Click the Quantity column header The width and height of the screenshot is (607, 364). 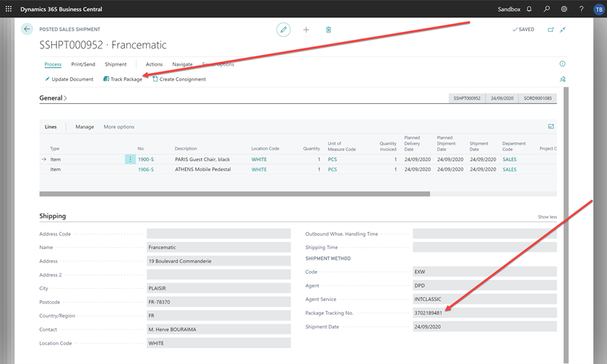tap(311, 149)
